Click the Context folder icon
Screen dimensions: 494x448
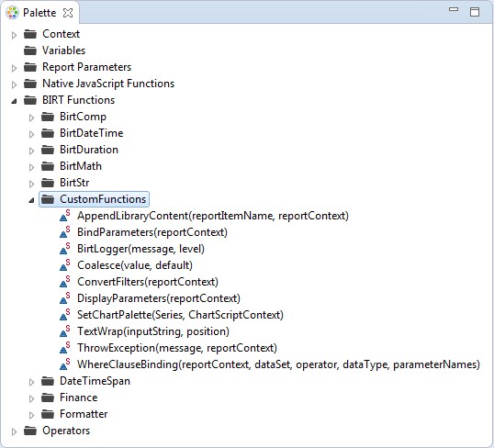click(30, 34)
